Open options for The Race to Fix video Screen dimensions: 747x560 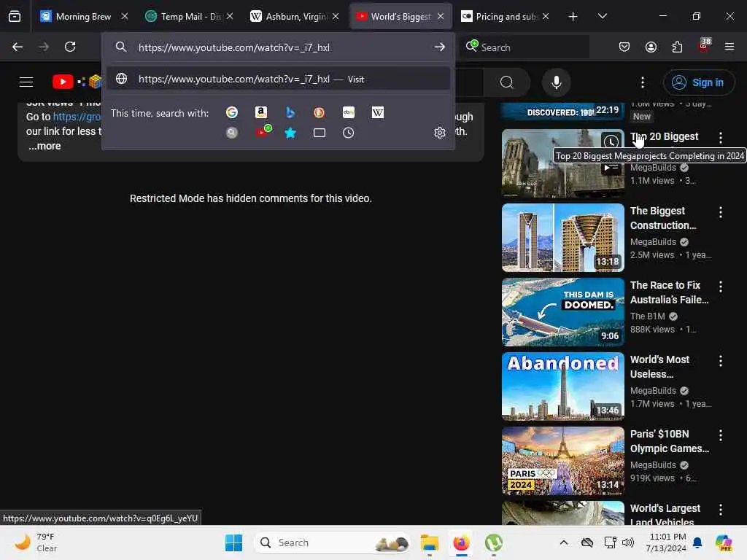720,287
